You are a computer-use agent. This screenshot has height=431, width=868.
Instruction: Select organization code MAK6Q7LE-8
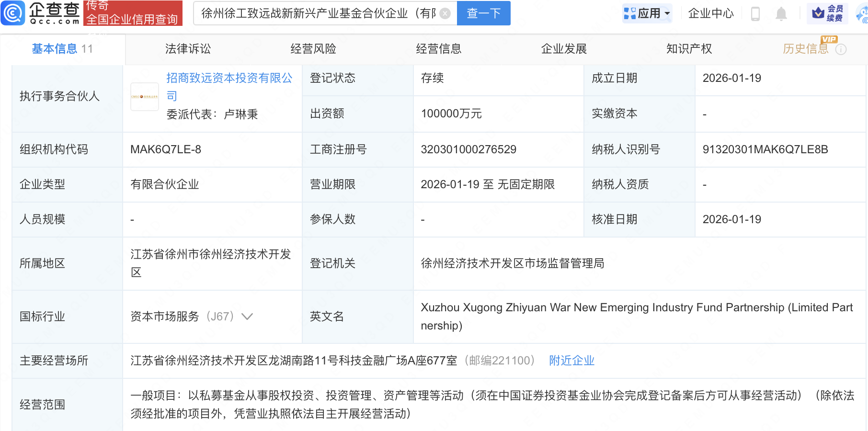click(166, 149)
